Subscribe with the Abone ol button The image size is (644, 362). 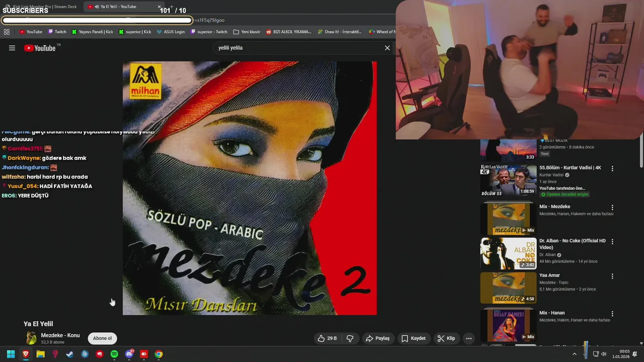pos(102,338)
